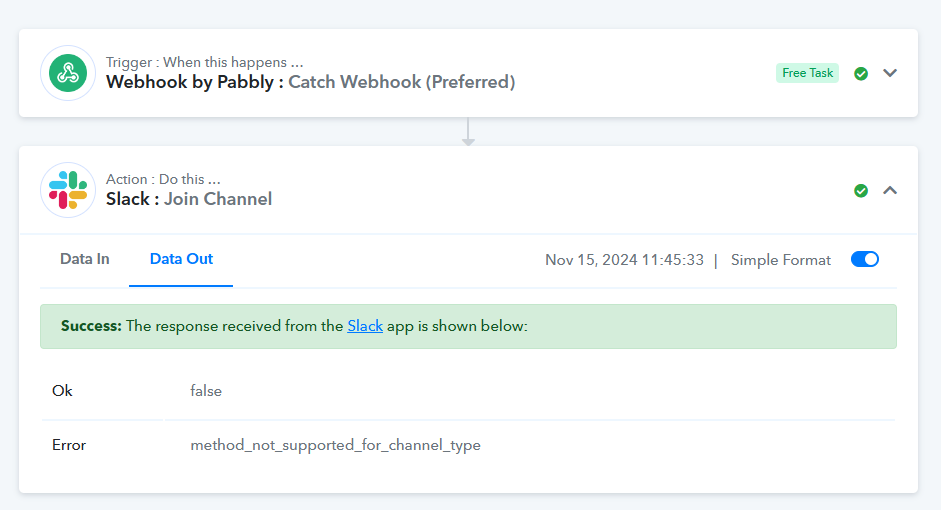Toggle the Simple Format switch
Screen dimensions: 941x510
(x=865, y=259)
